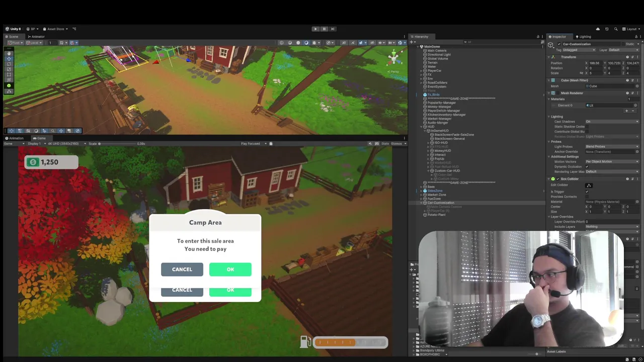
Task: Select Car-Customization row in Hierarchy
Action: (x=476, y=203)
